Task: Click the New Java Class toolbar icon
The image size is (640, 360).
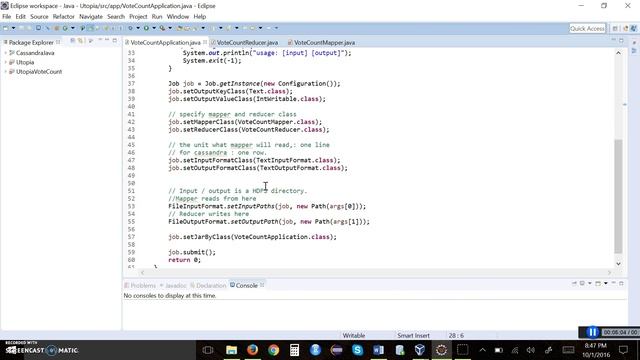Action: 65,28
